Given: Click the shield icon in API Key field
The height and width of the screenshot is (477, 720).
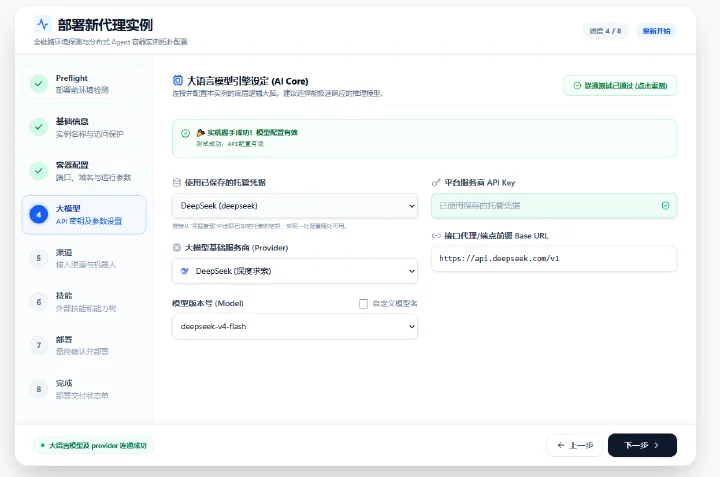Looking at the screenshot, I should 665,206.
